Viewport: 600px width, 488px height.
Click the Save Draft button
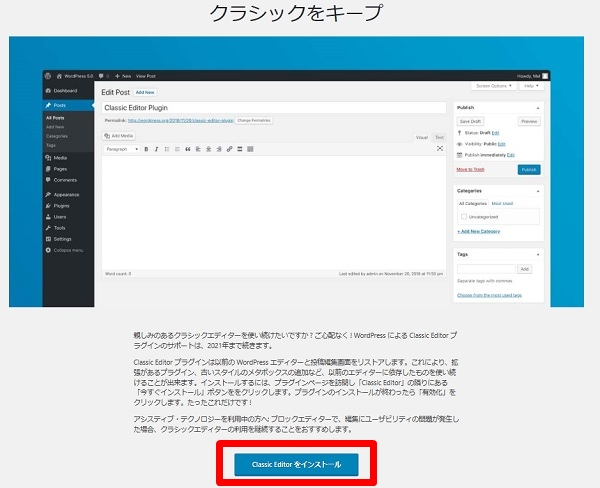tap(470, 121)
